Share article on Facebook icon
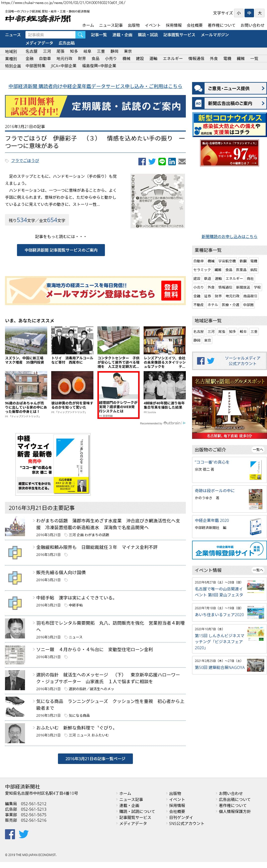The width and height of the screenshot is (267, 868). (142, 161)
